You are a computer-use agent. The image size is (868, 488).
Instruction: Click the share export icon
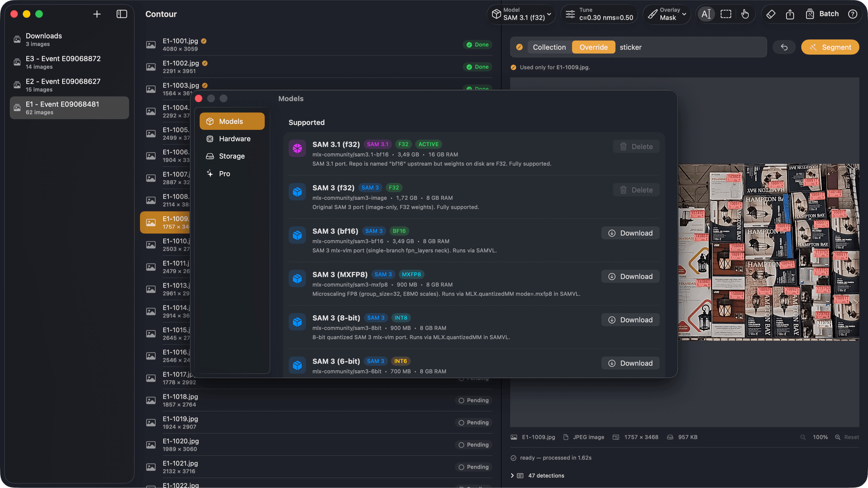[x=790, y=14]
